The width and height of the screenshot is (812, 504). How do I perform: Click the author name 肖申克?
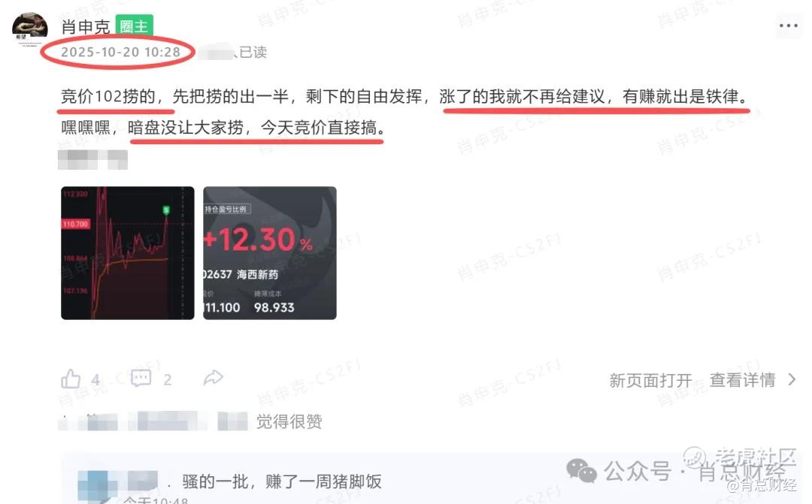pyautogui.click(x=86, y=26)
